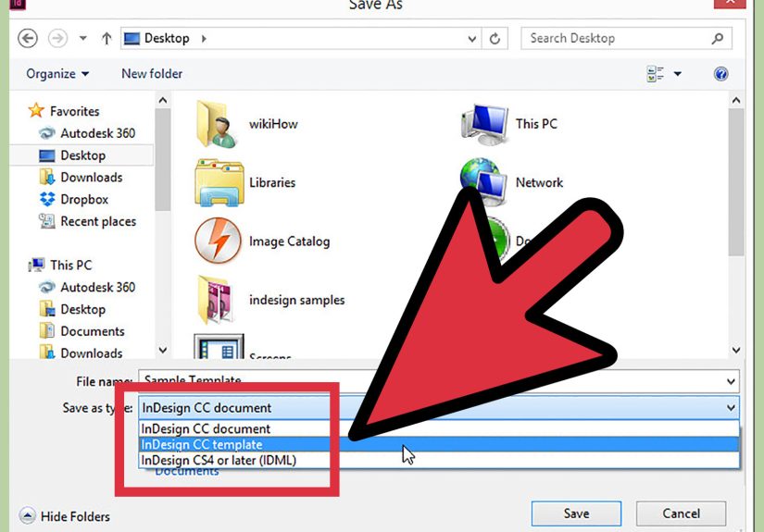This screenshot has width=764, height=532.
Task: Click the Desktop breadcrumb in address bar
Action: pos(167,38)
